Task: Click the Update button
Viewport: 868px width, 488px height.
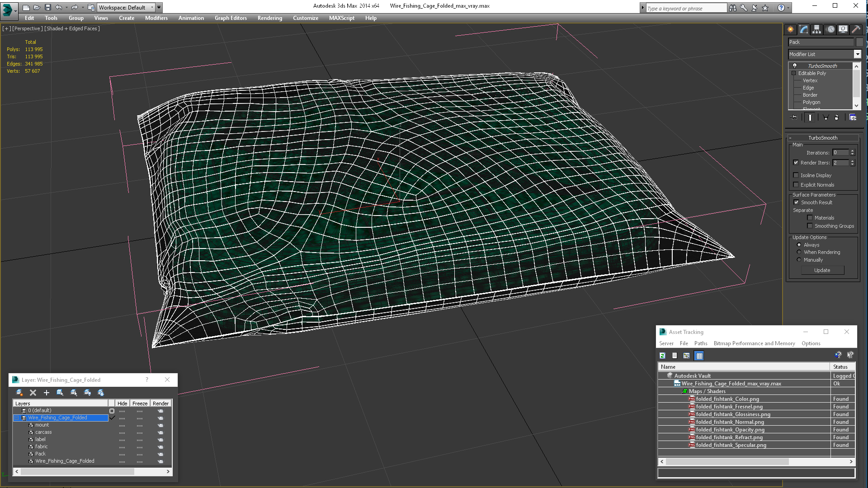Action: 822,270
